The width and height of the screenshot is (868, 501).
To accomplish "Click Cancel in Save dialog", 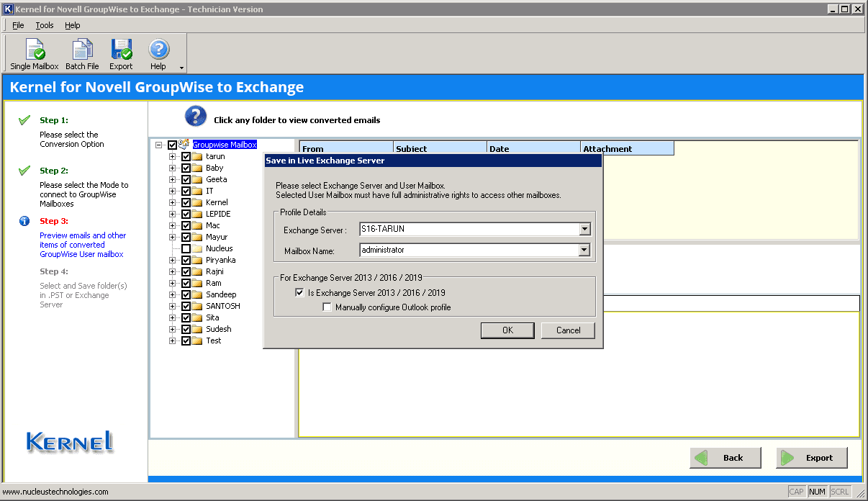I will [568, 330].
